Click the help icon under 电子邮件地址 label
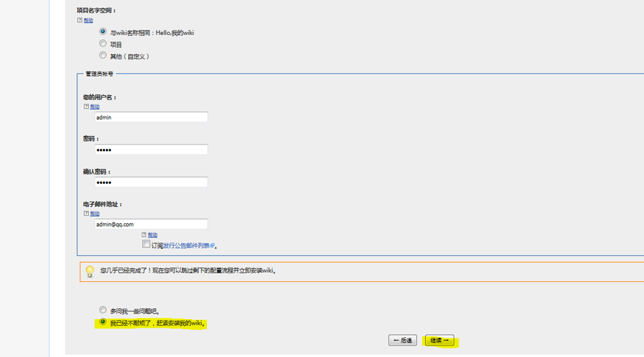Image resolution: width=644 pixels, height=357 pixels. pyautogui.click(x=87, y=213)
